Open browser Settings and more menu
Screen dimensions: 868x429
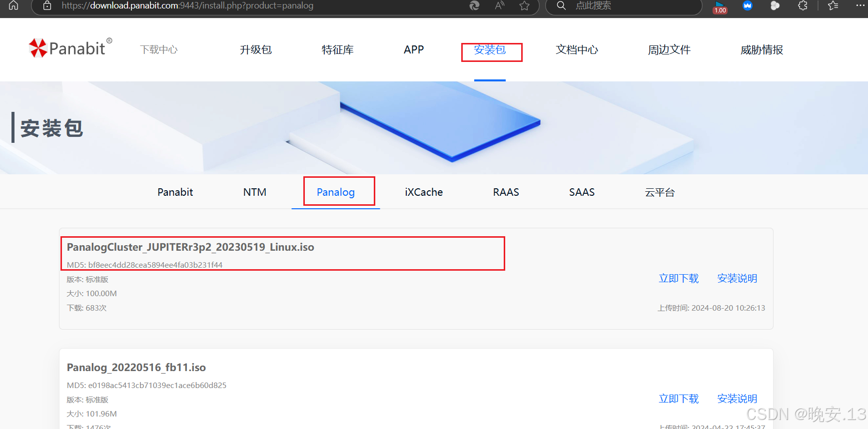[860, 5]
